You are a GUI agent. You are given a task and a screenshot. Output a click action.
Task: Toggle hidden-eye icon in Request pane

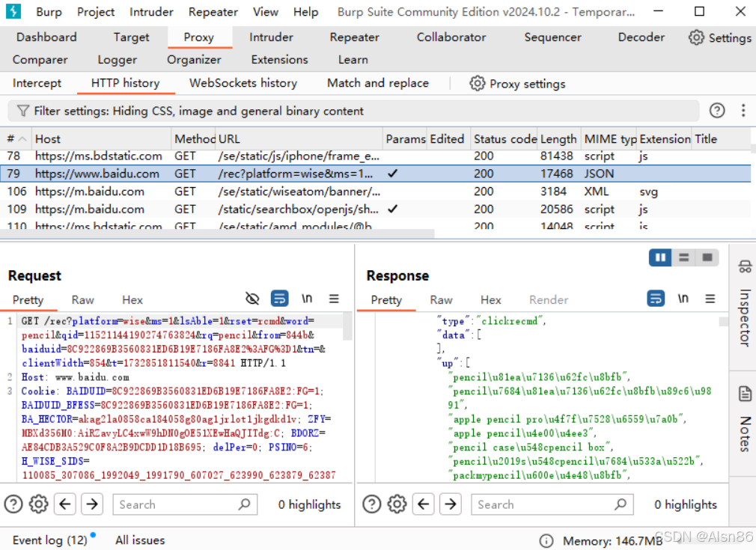tap(252, 299)
